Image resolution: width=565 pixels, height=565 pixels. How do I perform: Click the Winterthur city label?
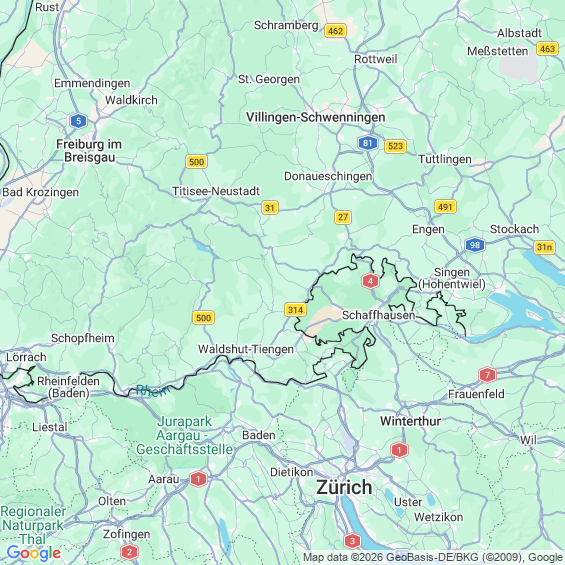tap(410, 421)
